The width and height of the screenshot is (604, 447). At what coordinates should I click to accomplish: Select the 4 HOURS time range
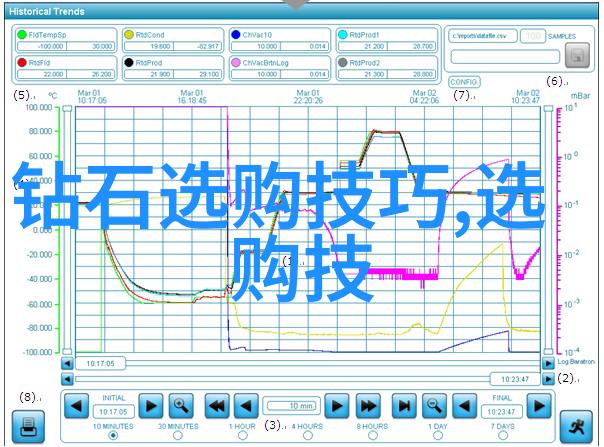tap(307, 435)
